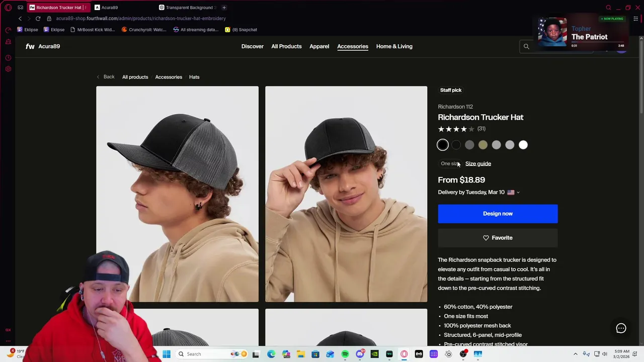The height and width of the screenshot is (362, 644).
Task: Switch to Opera GX in the taskbar
Action: pos(404,354)
